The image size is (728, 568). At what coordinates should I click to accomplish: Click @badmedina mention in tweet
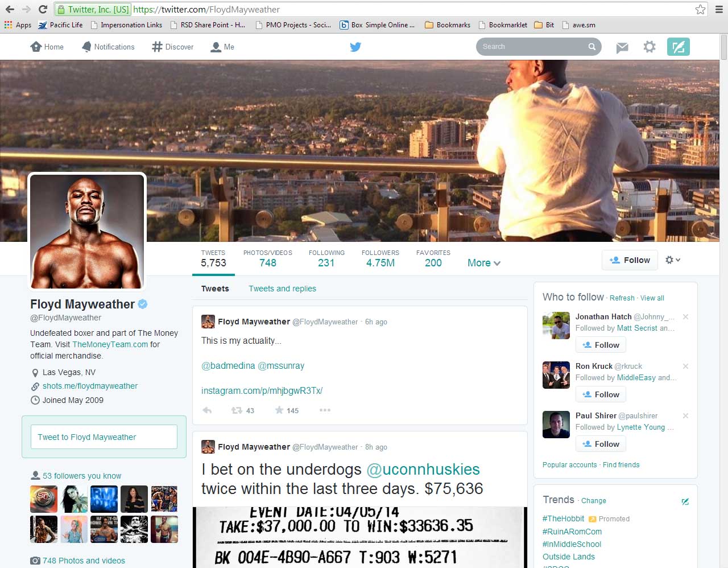(x=228, y=366)
